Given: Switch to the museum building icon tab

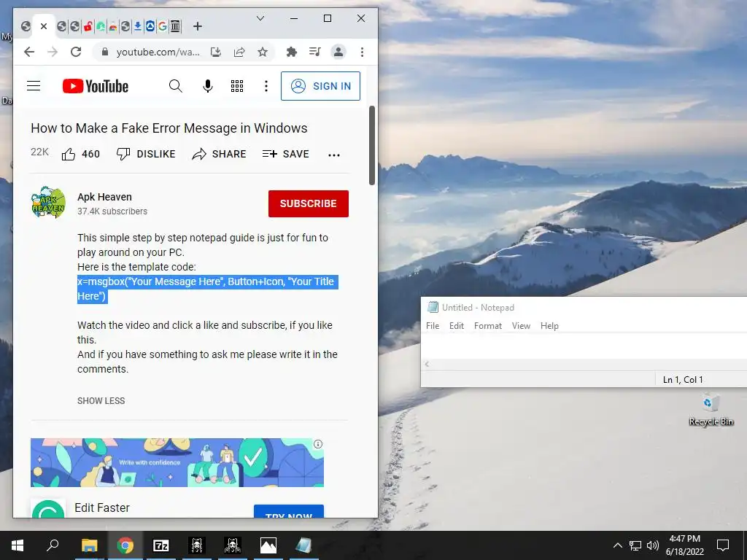Looking at the screenshot, I should [175, 26].
